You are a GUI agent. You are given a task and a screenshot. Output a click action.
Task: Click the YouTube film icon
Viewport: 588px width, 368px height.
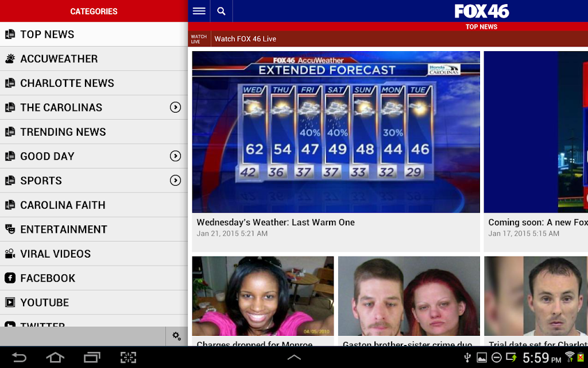[x=10, y=302]
